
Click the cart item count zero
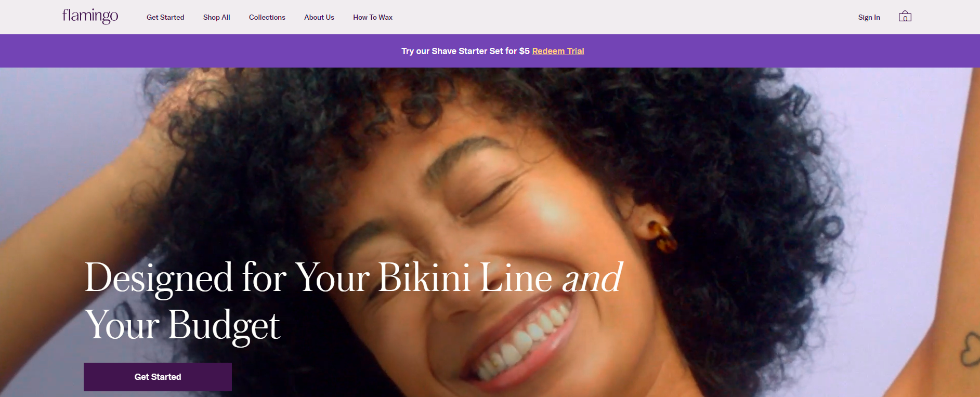tap(905, 19)
